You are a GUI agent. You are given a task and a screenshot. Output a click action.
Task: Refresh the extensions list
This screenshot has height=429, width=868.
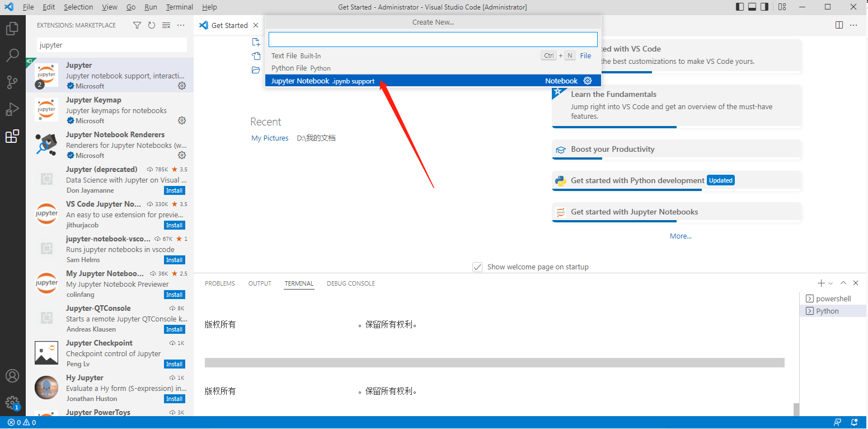[x=152, y=25]
